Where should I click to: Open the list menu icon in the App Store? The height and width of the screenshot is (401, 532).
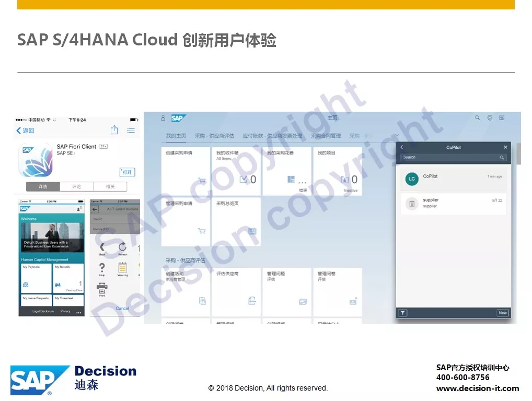coord(131,131)
